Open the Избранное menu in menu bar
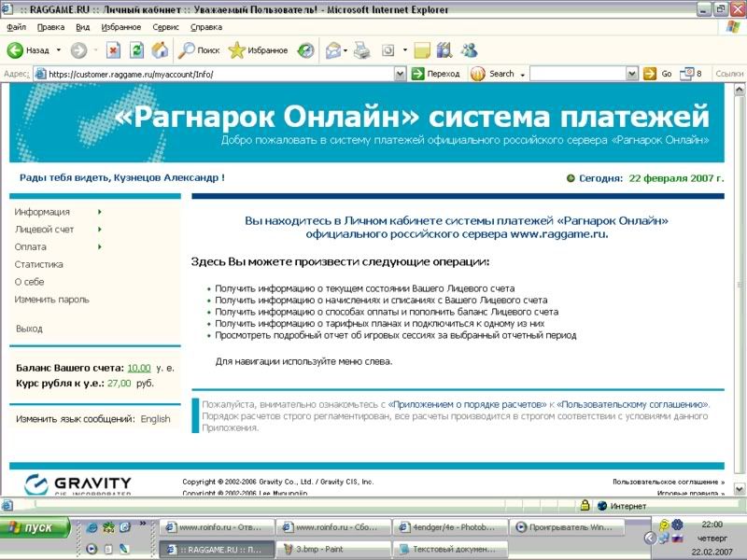The height and width of the screenshot is (560, 747). coord(121,27)
